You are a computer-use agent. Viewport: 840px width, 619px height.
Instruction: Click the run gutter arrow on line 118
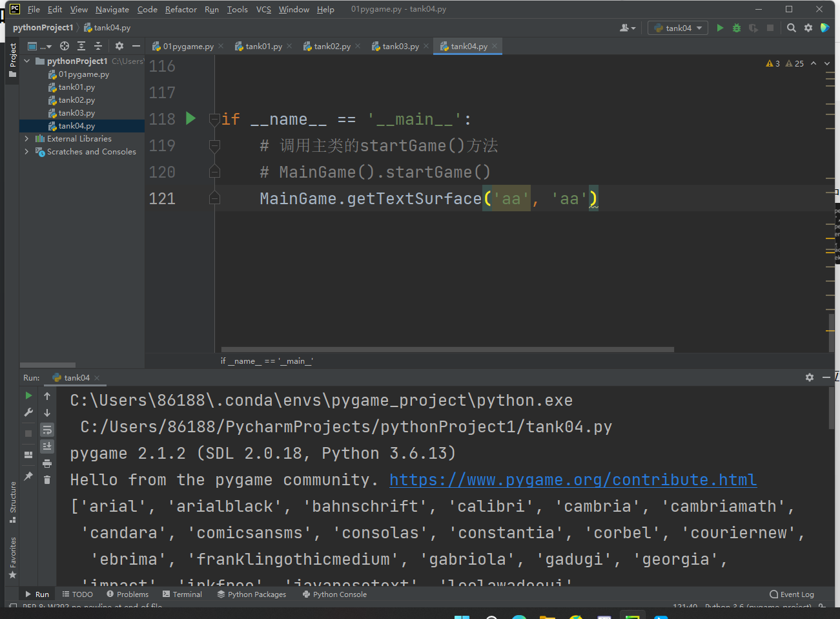click(190, 118)
